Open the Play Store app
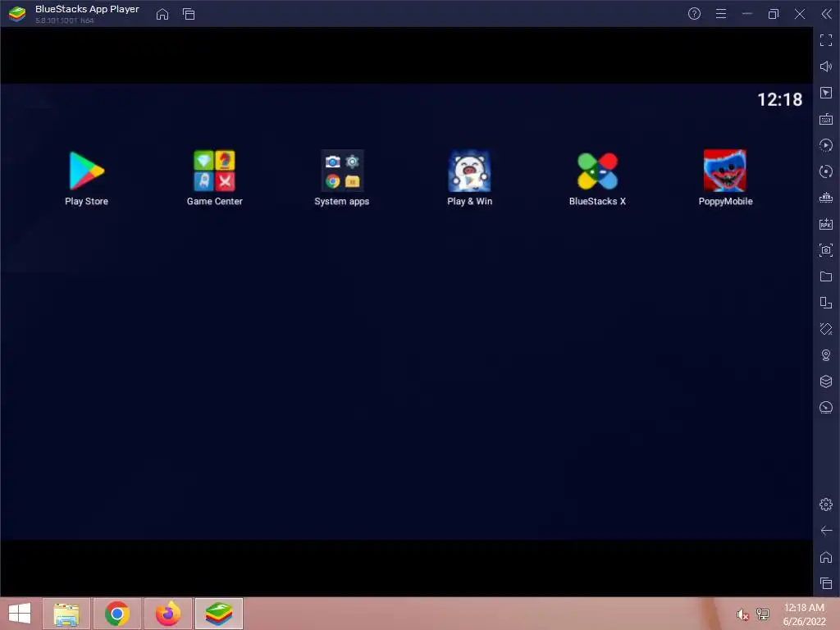 [86, 171]
